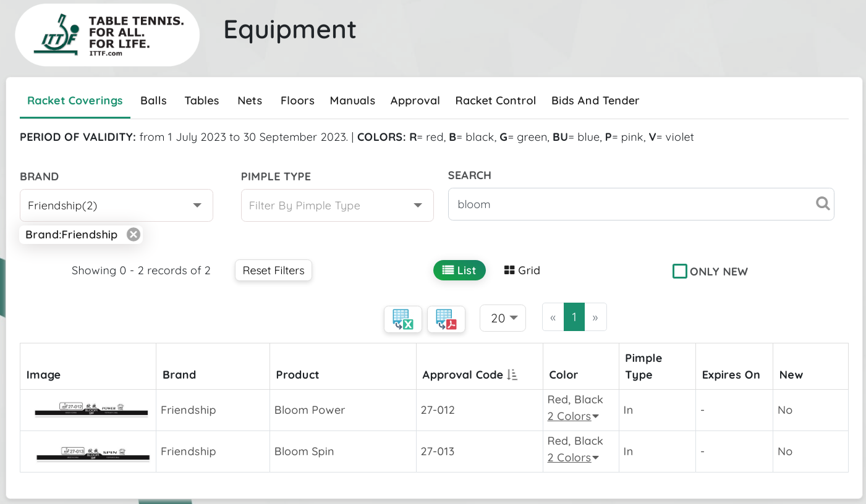Open the Bloom Spin rubber image
866x504 pixels.
[x=93, y=454]
